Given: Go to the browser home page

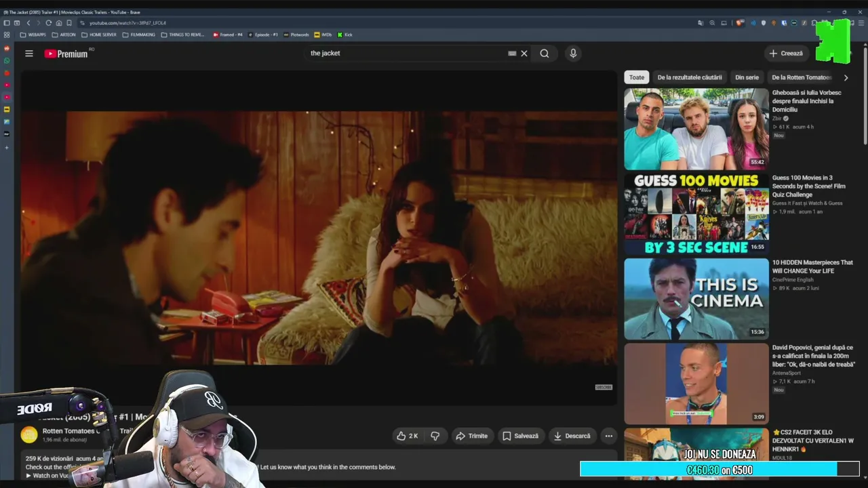Looking at the screenshot, I should tap(59, 23).
